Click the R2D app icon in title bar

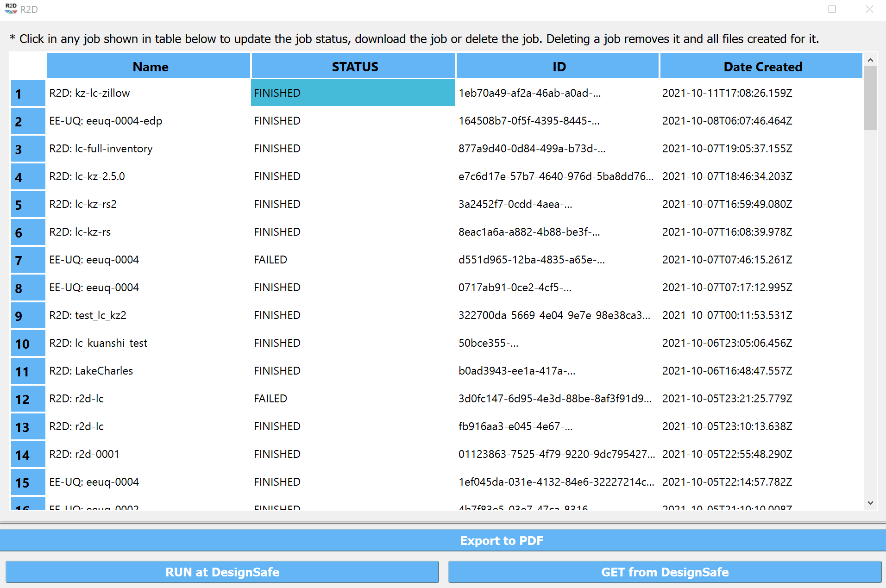pyautogui.click(x=11, y=9)
